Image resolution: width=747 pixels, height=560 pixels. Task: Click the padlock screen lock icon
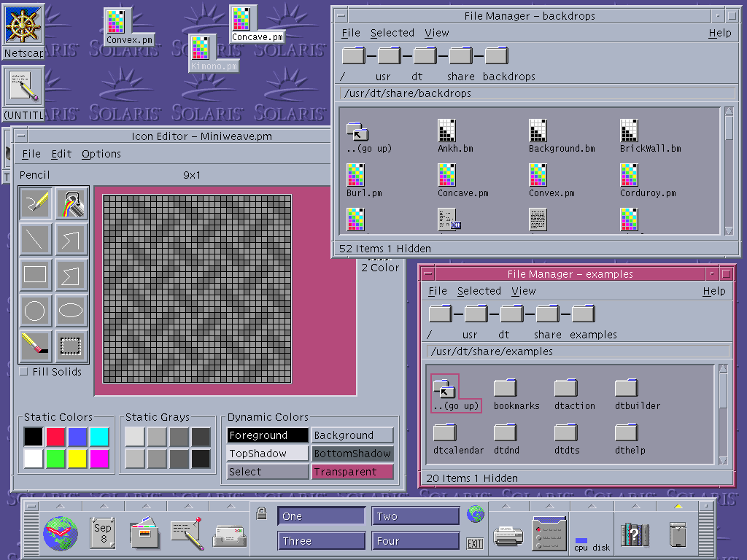tap(262, 513)
